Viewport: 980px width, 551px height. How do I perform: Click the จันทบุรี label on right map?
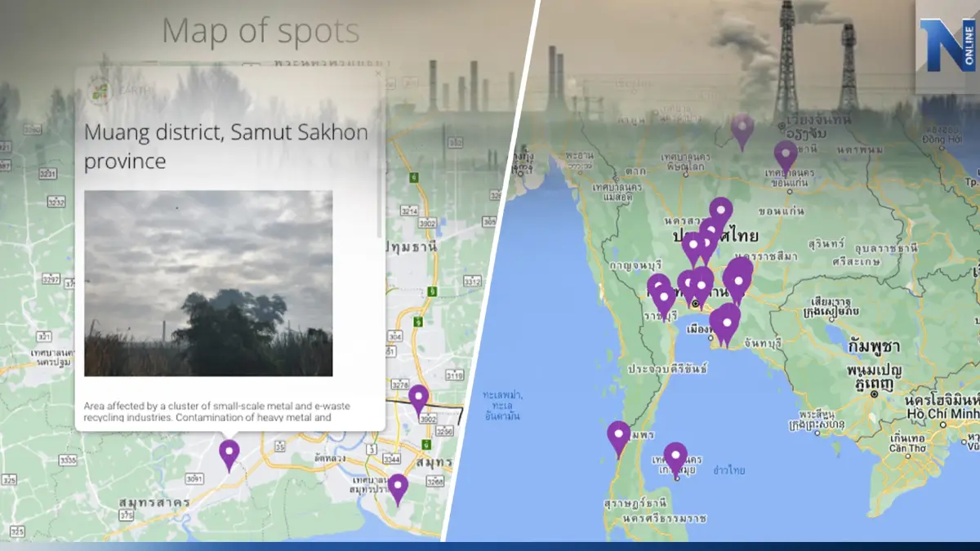click(761, 343)
